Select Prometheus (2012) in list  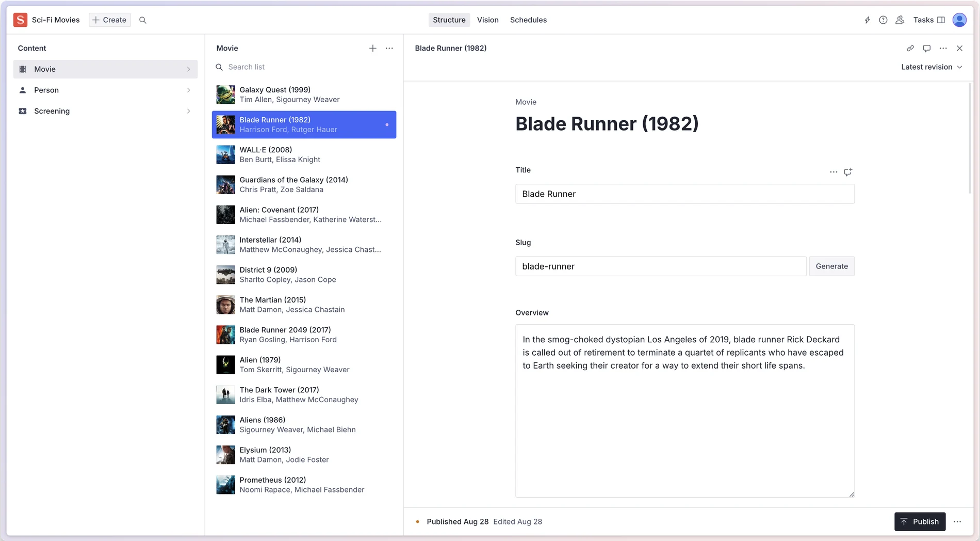[x=304, y=485]
